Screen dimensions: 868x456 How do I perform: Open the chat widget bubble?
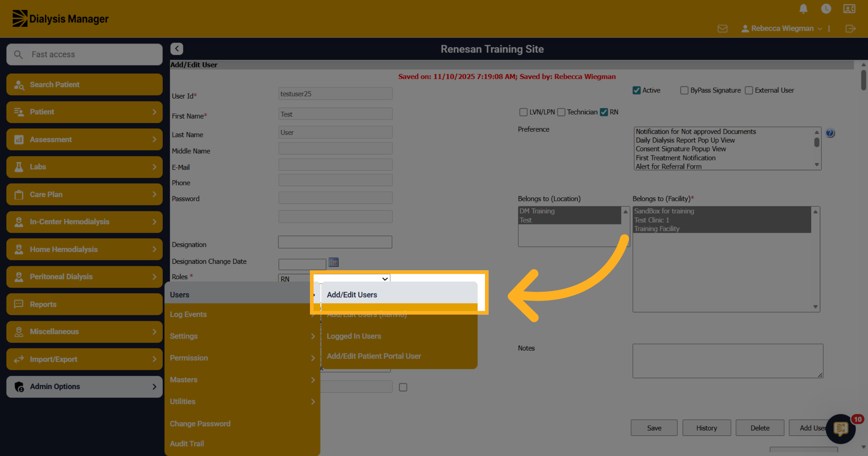point(841,429)
